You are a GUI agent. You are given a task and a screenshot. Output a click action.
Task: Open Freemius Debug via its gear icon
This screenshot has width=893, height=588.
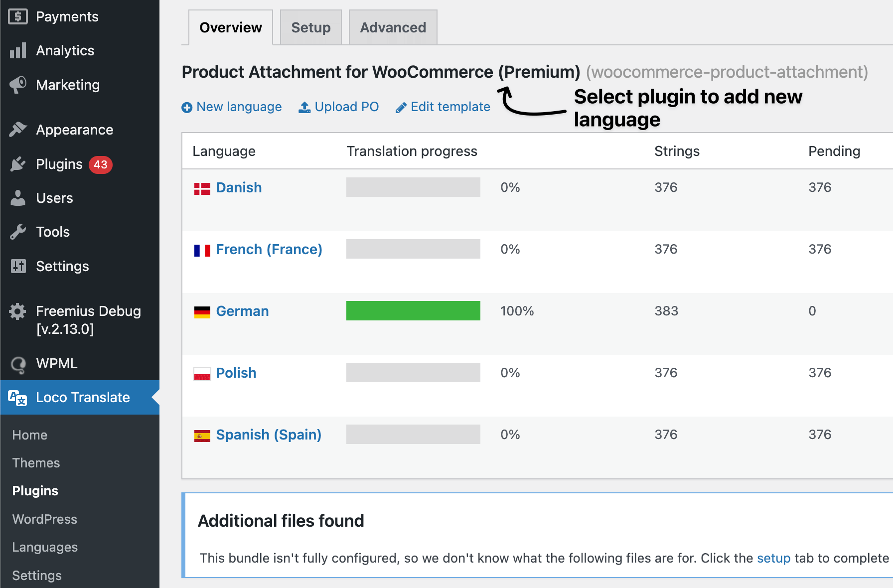coord(17,310)
